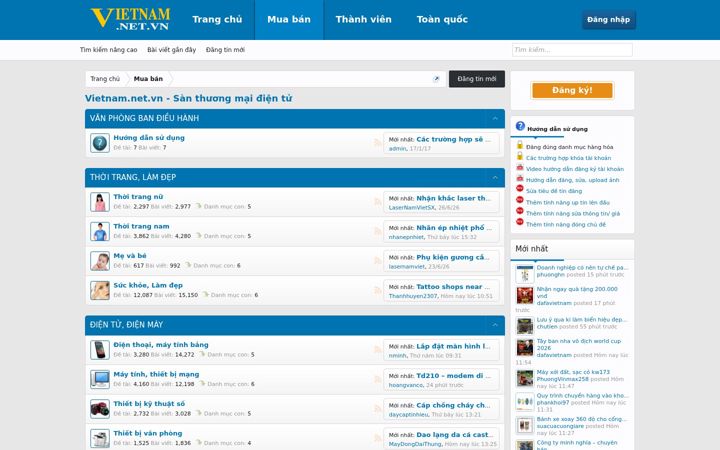Screen dimensions: 720x450
Task: Click the Thời trang nam category icon
Action: click(100, 231)
